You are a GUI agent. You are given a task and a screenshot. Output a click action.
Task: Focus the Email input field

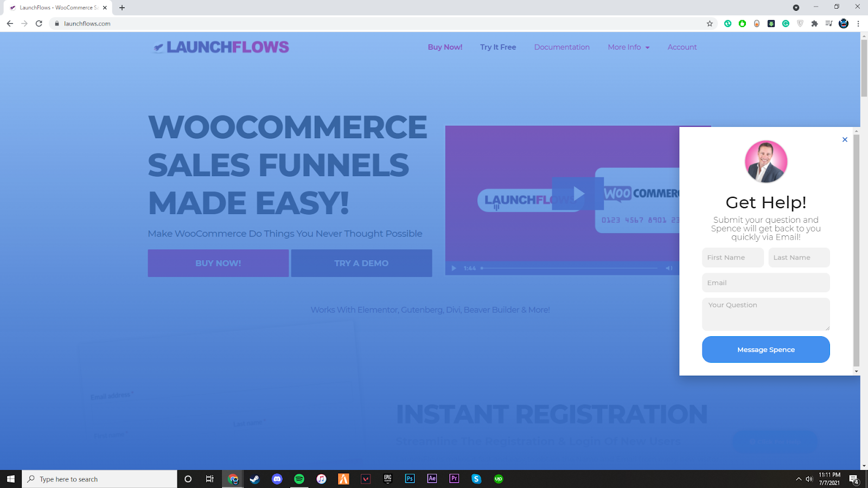765,282
